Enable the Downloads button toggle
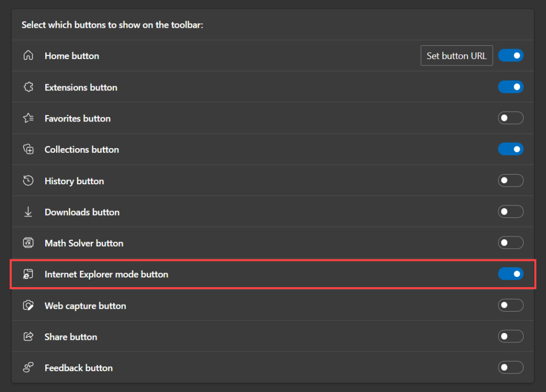The width and height of the screenshot is (546, 392). click(x=511, y=212)
